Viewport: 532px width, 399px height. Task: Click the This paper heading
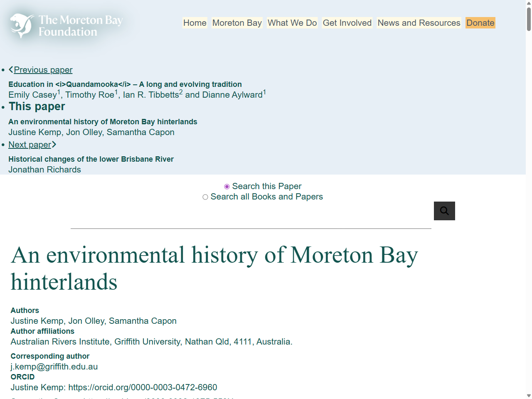coord(37,106)
